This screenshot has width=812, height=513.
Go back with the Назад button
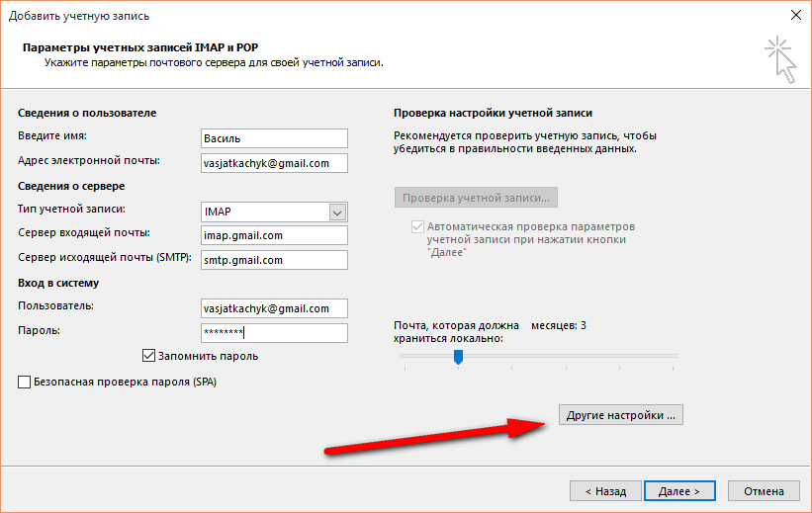coord(605,490)
